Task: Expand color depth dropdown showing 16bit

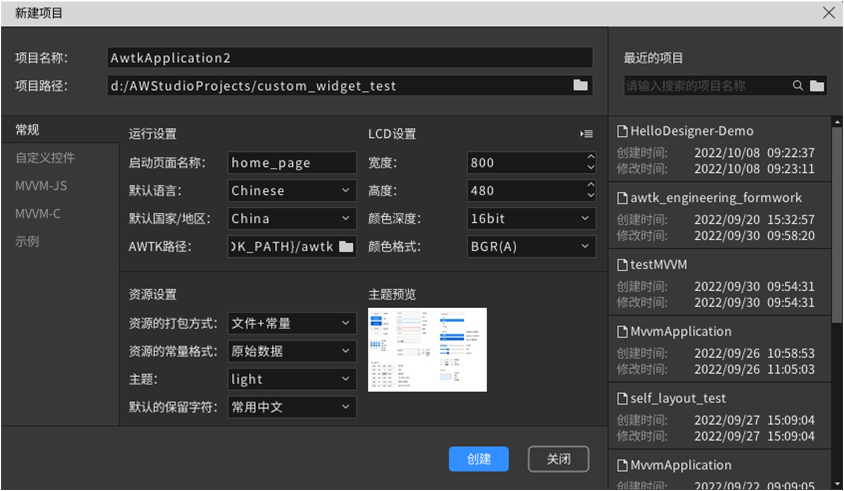Action: (531, 219)
